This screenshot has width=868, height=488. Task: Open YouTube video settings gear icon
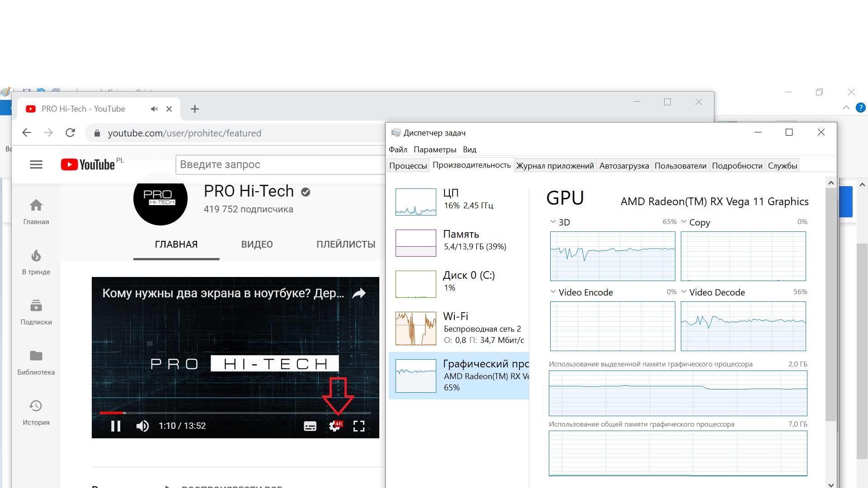click(x=335, y=426)
